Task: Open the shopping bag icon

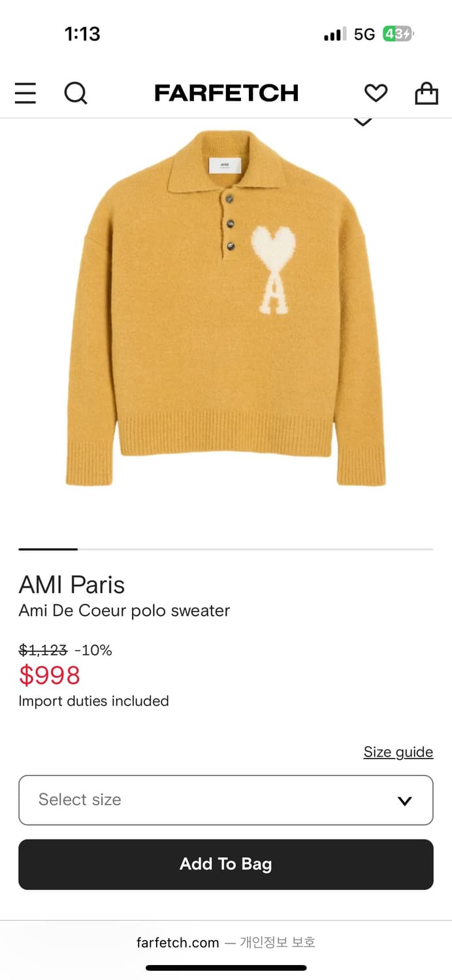Action: (x=427, y=93)
